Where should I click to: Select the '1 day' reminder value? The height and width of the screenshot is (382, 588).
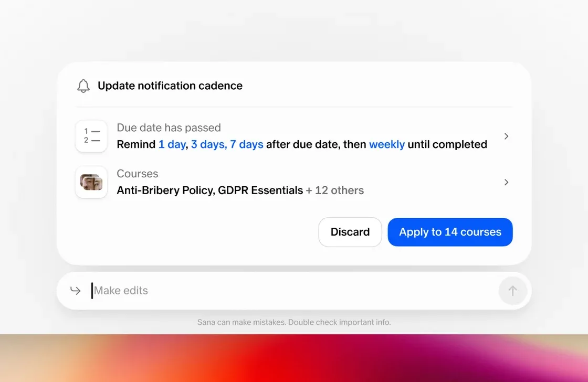point(172,144)
